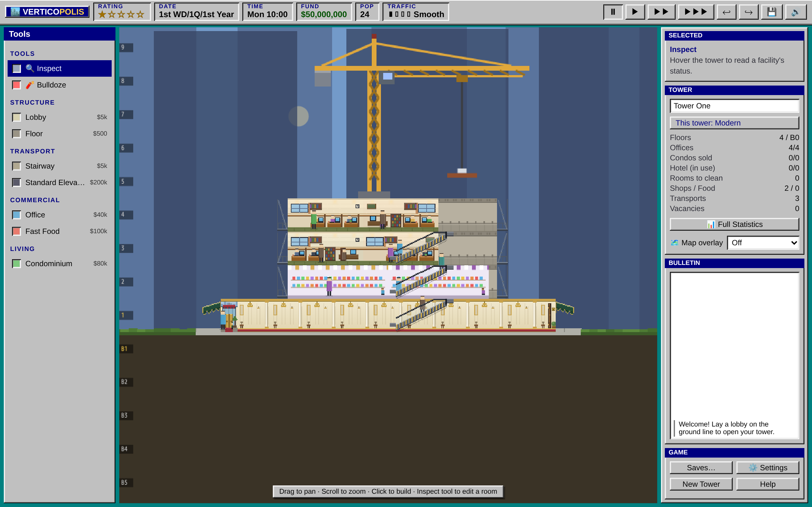Pause the game simulation
Viewport: 812px width, 507px height.
click(613, 12)
